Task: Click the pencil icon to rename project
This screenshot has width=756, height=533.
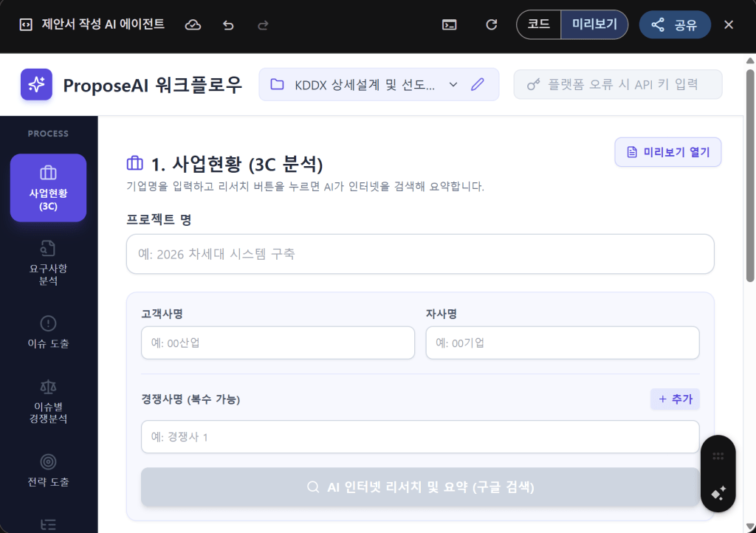Action: pyautogui.click(x=478, y=84)
